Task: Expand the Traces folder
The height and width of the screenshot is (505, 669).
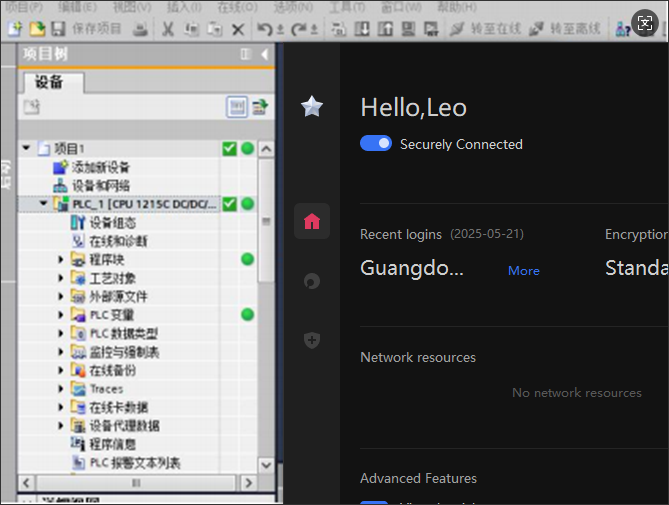Action: tap(61, 389)
